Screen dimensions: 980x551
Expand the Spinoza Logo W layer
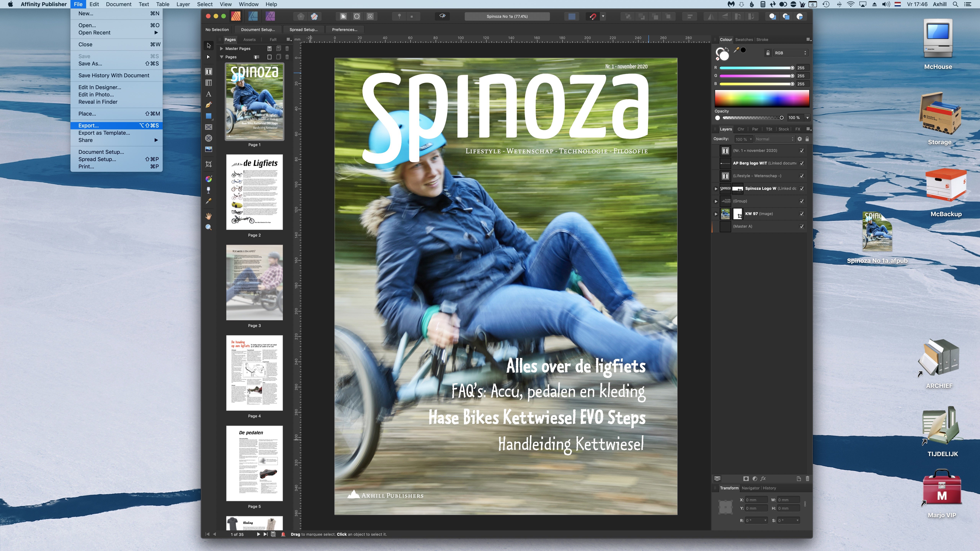pyautogui.click(x=716, y=189)
